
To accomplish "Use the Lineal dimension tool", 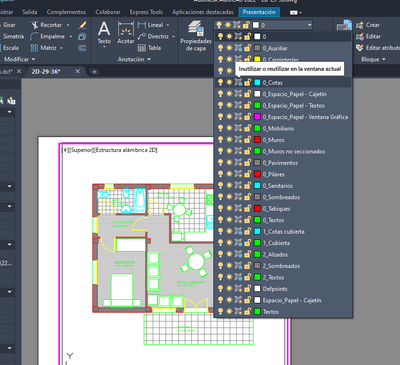I will pyautogui.click(x=151, y=25).
